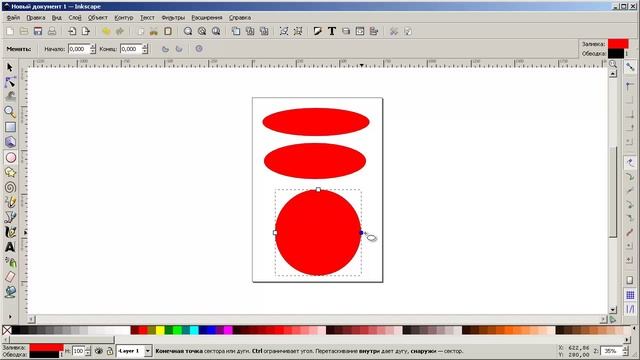Expand toolbox overflow arrow at bottom left
Viewport: 640px width, 360px height.
(x=10, y=316)
